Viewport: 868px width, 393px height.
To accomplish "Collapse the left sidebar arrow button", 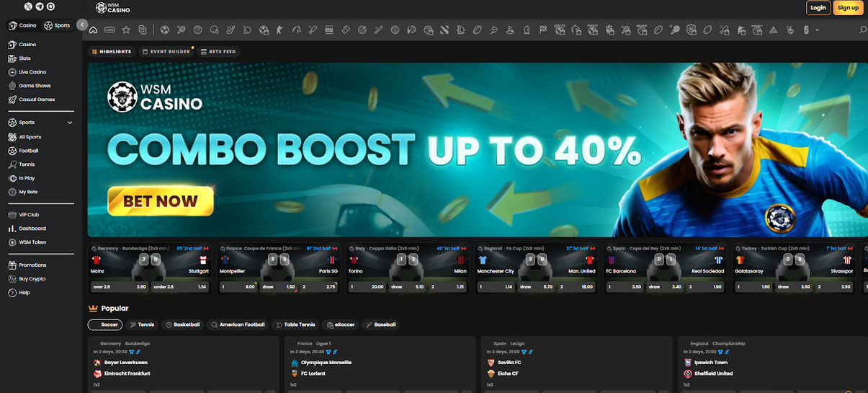I will point(82,25).
